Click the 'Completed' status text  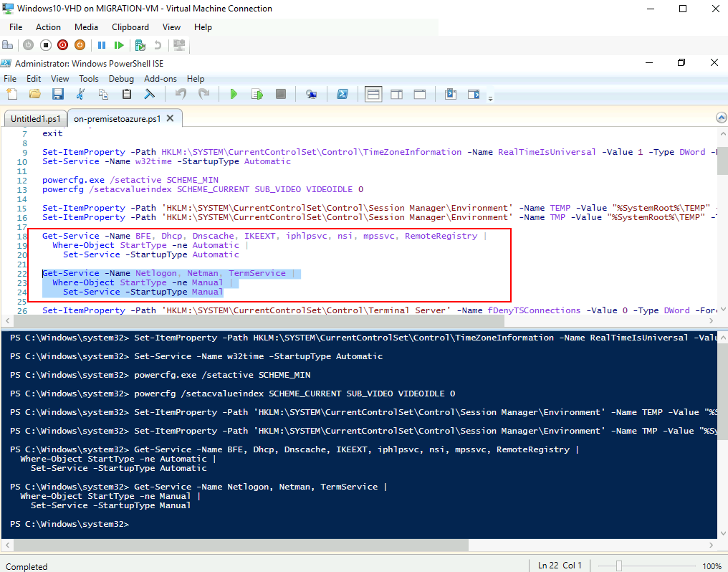tap(27, 566)
